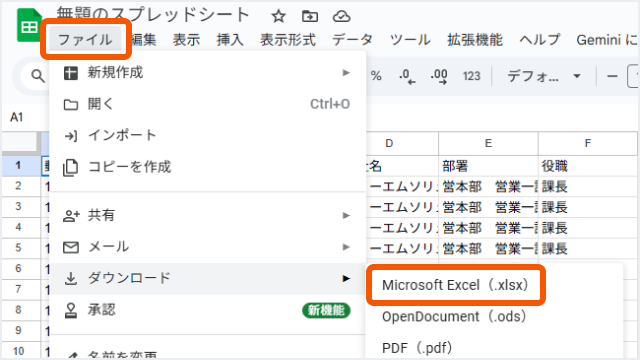Image resolution: width=640 pixels, height=360 pixels.
Task: Click the search magnifier icon in toolbar
Action: coord(38,76)
